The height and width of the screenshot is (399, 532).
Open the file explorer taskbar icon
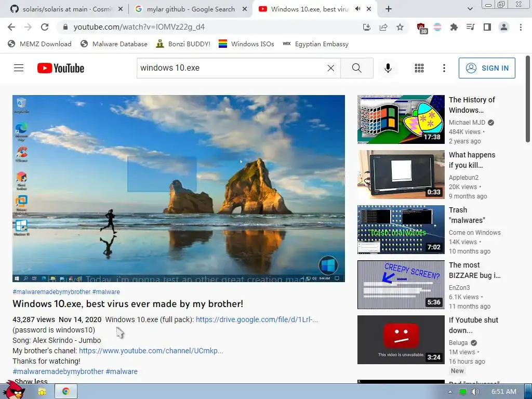(42, 392)
